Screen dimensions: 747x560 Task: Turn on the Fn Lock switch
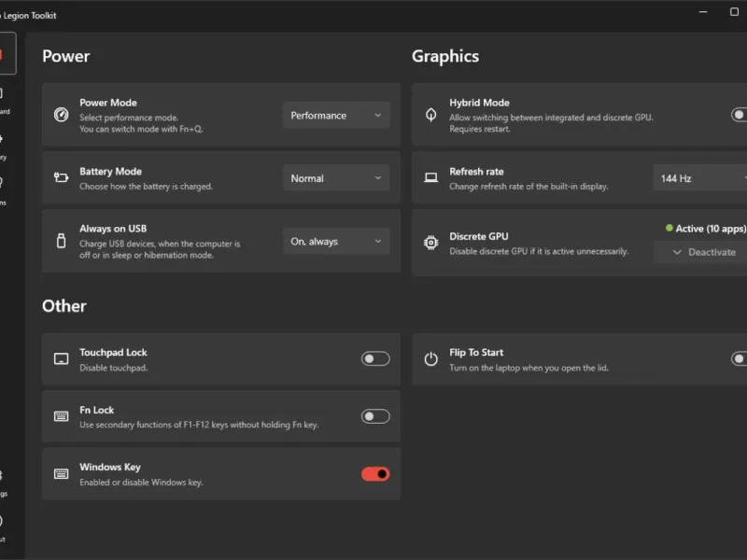375,416
